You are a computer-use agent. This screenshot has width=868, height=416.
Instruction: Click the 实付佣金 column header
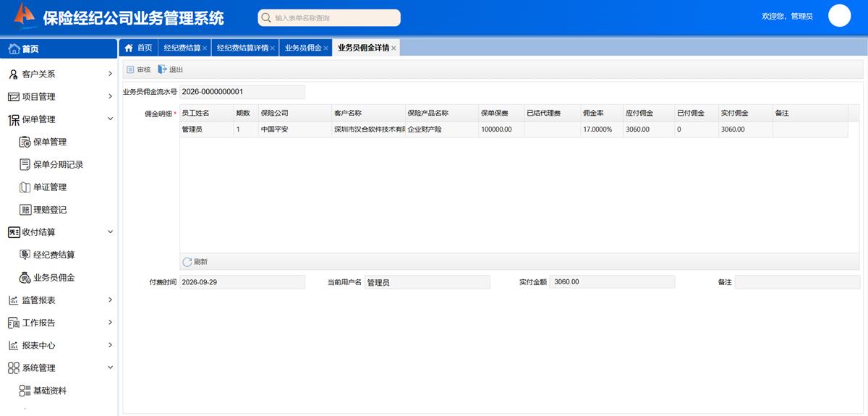click(746, 113)
